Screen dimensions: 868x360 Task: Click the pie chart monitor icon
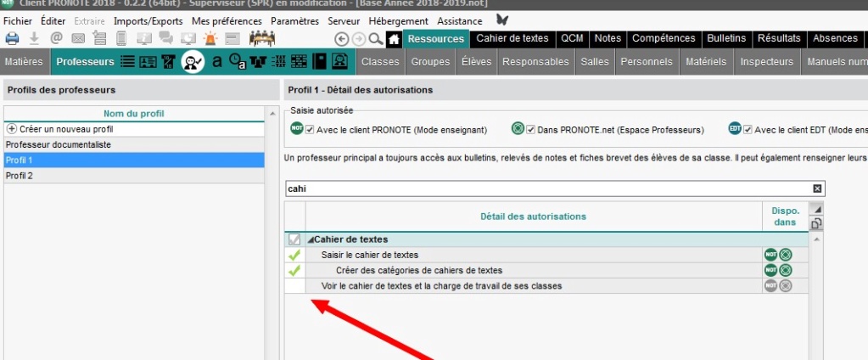point(188,39)
